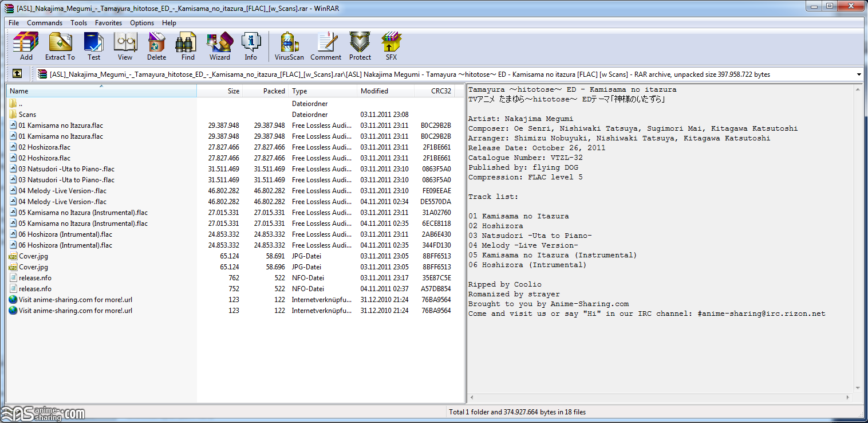
Task: Click Cover.jpg packed size 58.696
Action: click(275, 267)
